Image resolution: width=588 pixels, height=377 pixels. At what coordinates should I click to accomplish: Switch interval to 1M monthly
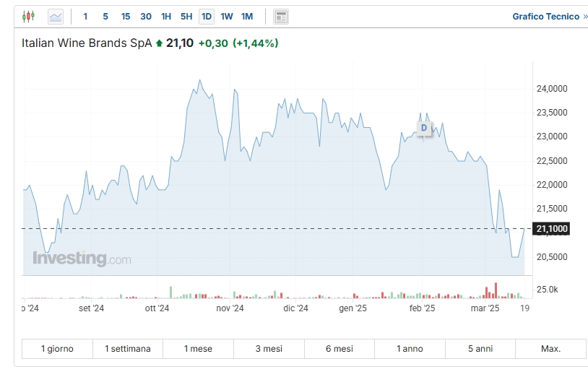click(x=247, y=17)
